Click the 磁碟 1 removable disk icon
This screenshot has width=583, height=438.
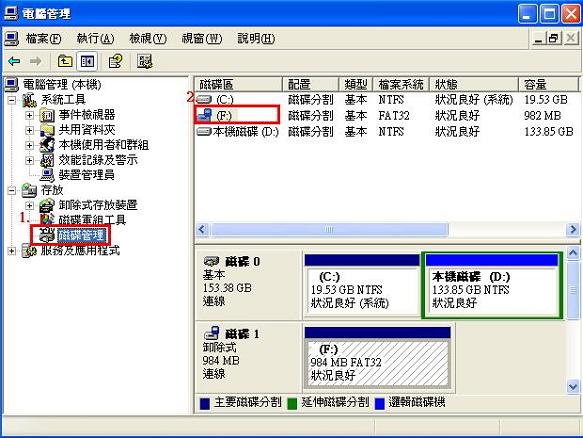[212, 333]
